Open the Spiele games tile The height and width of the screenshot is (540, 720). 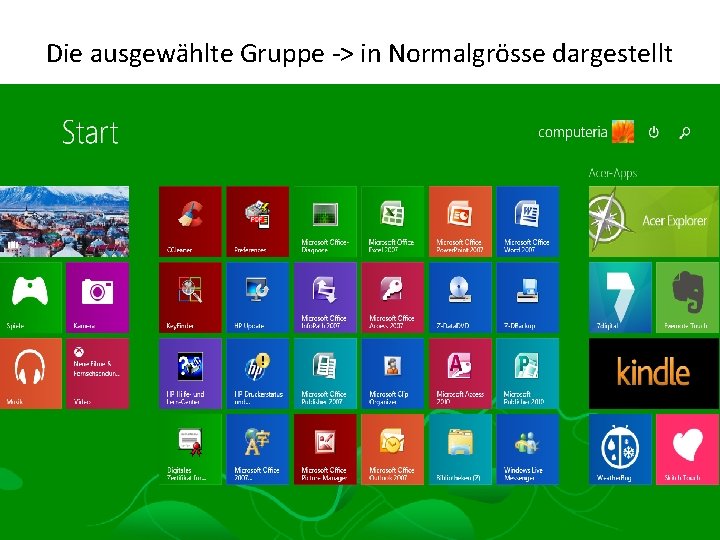(x=30, y=298)
